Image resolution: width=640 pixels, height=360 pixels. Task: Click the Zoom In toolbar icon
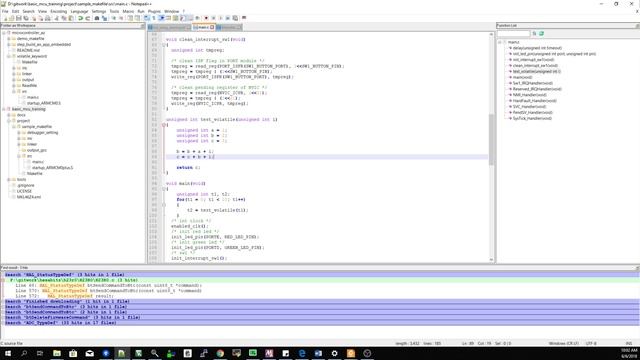click(x=113, y=18)
